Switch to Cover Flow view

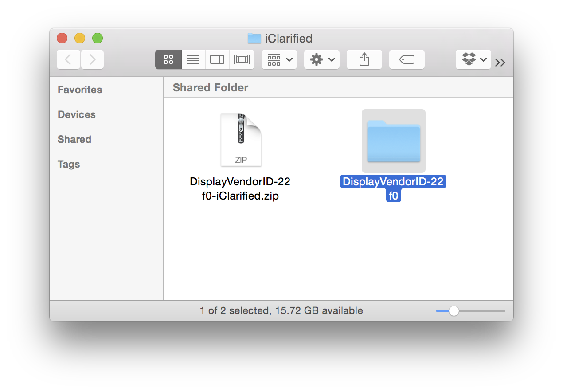click(242, 59)
